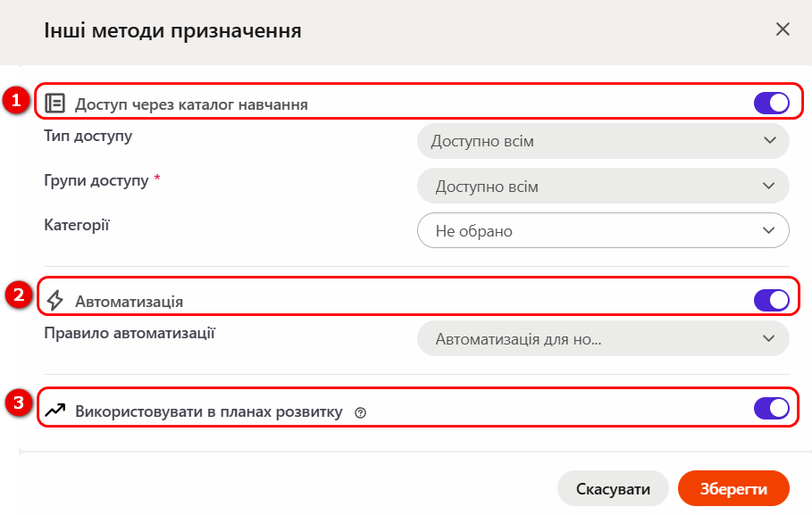Click the red number 1 marker
Image resolution: width=812 pixels, height=515 pixels.
pos(16,100)
